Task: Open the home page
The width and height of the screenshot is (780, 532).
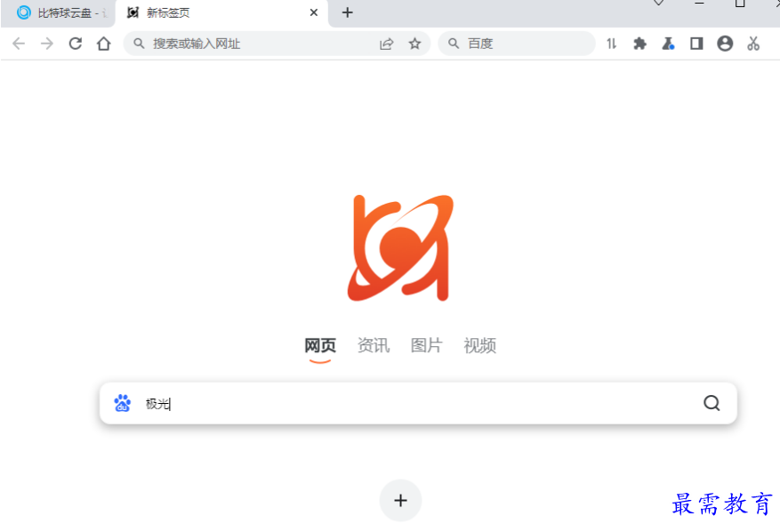Action: click(x=103, y=44)
